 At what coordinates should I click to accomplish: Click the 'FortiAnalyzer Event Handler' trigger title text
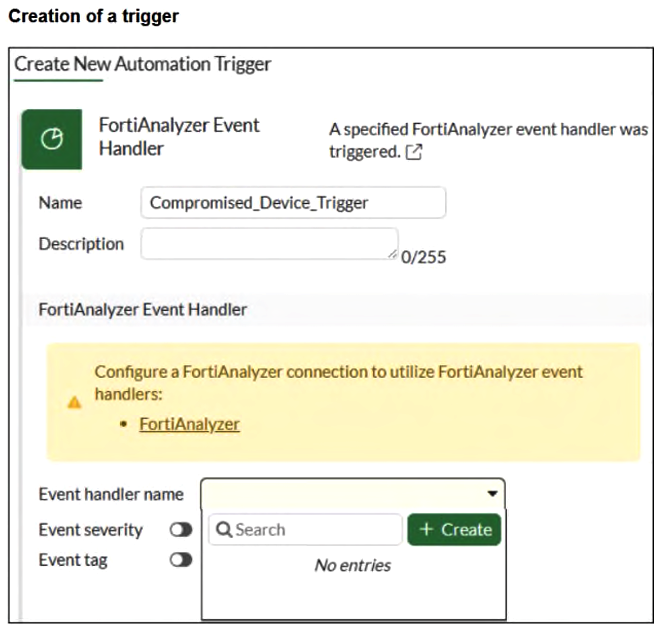[x=179, y=137]
